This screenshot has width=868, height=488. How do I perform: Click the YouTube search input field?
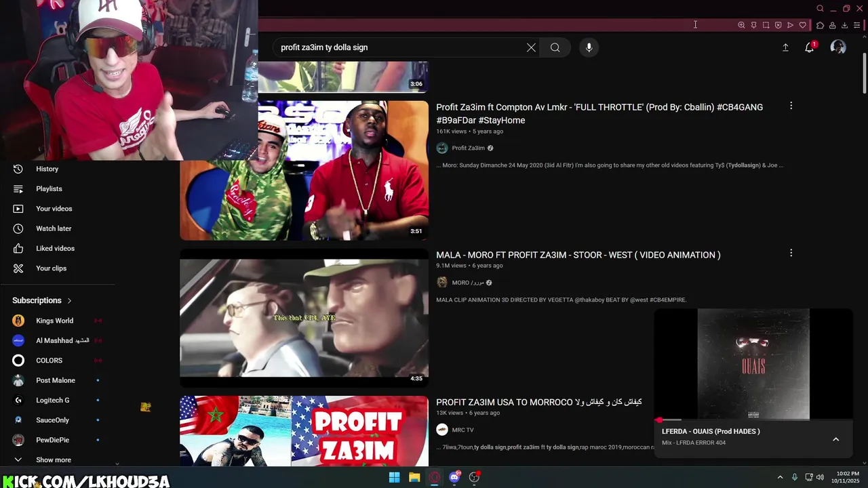(400, 47)
